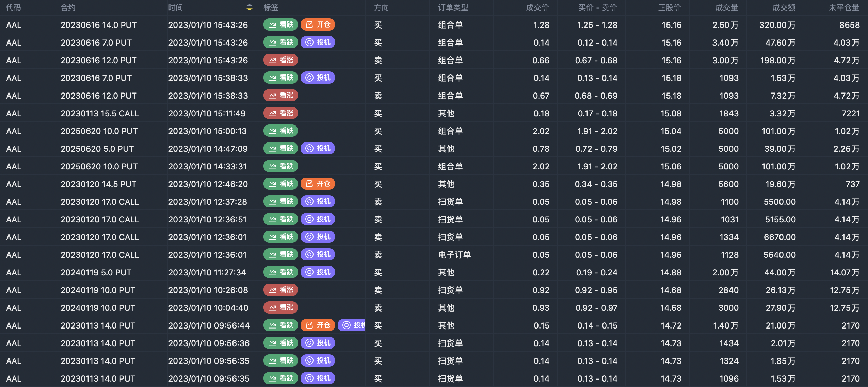868x387 pixels.
Task: Click 投机 tag on 成交量 1096 row
Action: pyautogui.click(x=318, y=378)
